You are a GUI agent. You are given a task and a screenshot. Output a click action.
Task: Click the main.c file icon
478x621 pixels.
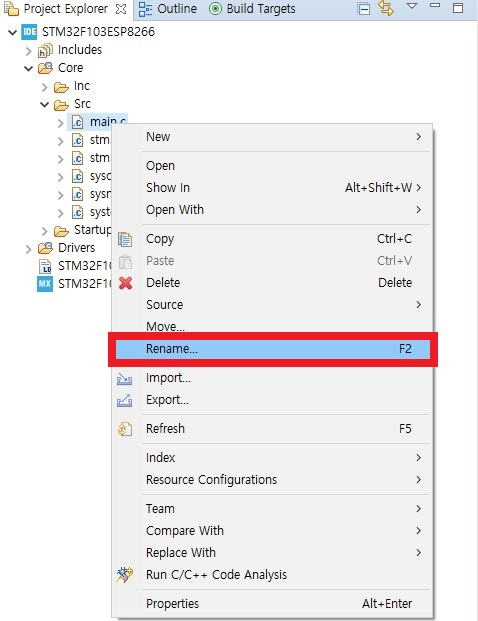[x=77, y=122]
